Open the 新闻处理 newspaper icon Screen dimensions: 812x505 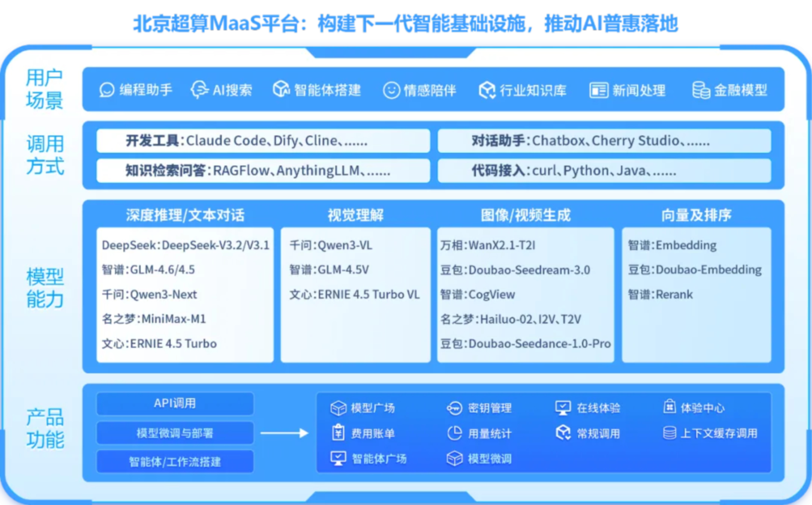(x=598, y=90)
